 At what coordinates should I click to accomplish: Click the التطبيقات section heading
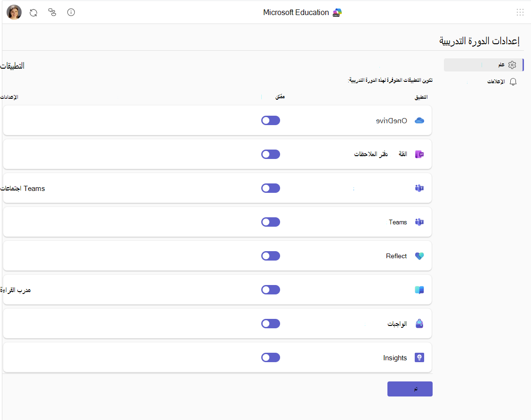(12, 66)
